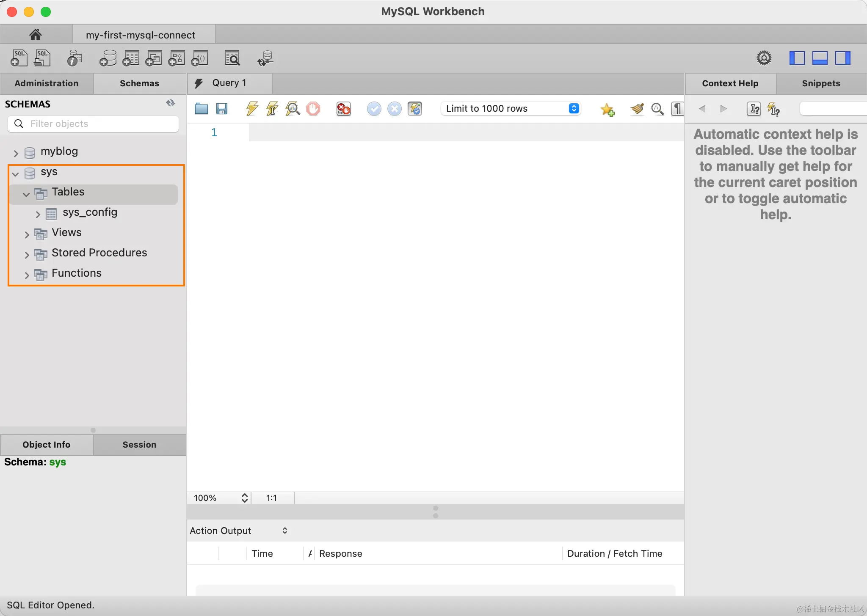Create a new schema icon
The width and height of the screenshot is (867, 616).
pos(108,58)
